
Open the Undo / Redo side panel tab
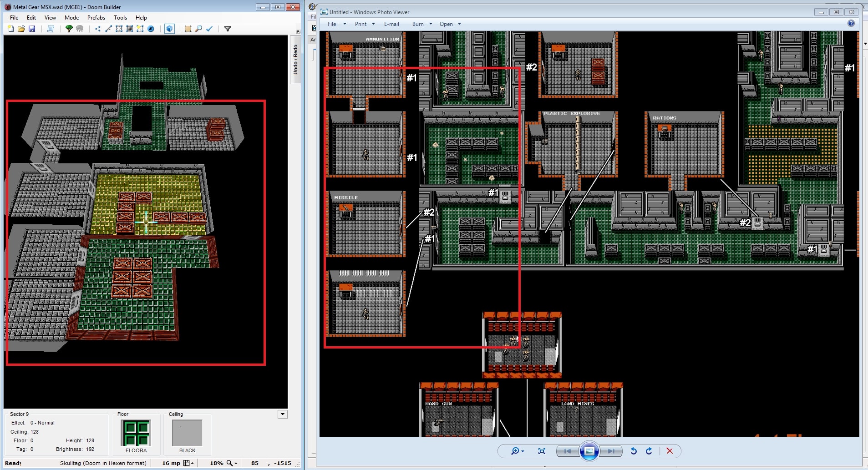[x=295, y=60]
